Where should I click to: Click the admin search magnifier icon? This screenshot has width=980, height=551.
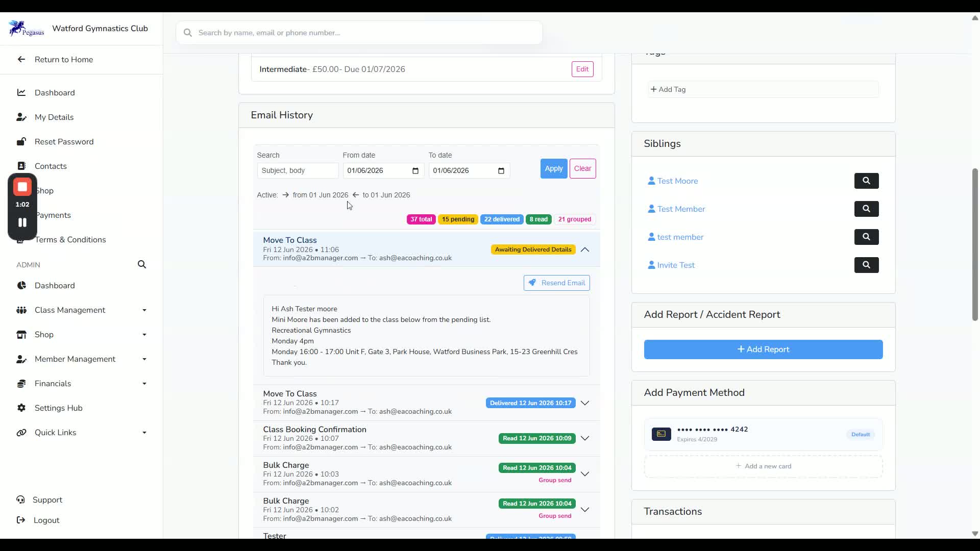142,264
